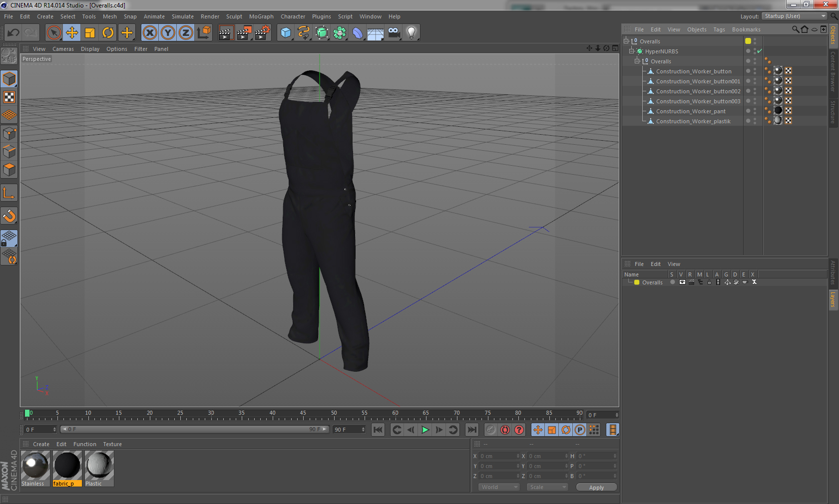Viewport: 839px width, 504px height.
Task: Add a light object
Action: [x=412, y=33]
